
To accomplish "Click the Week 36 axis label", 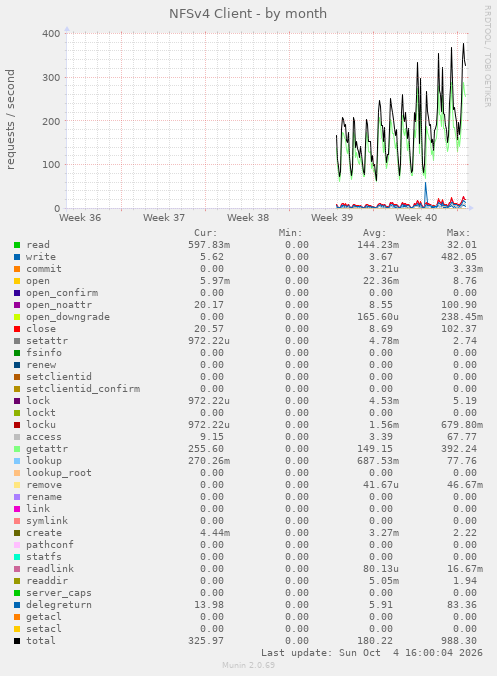I will [80, 218].
